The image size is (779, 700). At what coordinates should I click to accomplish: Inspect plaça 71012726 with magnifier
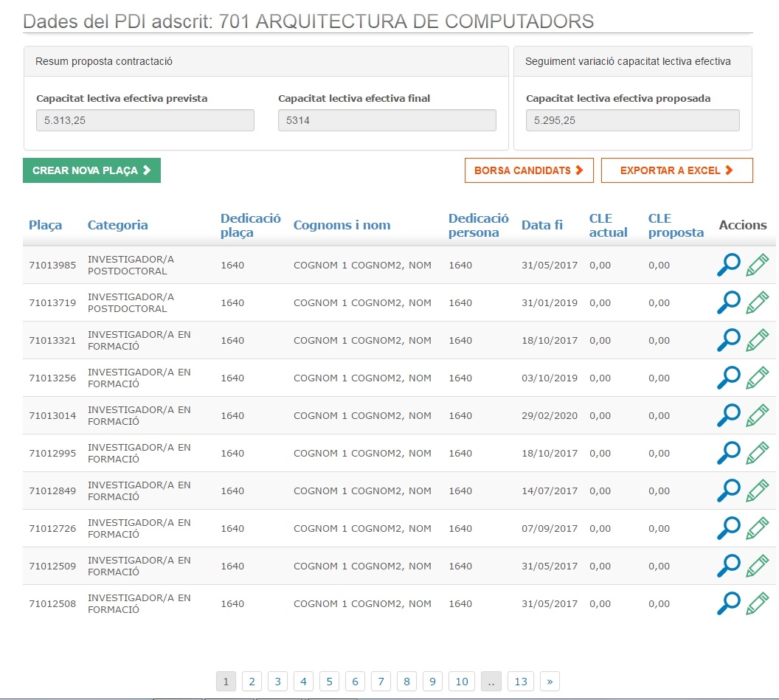(728, 528)
